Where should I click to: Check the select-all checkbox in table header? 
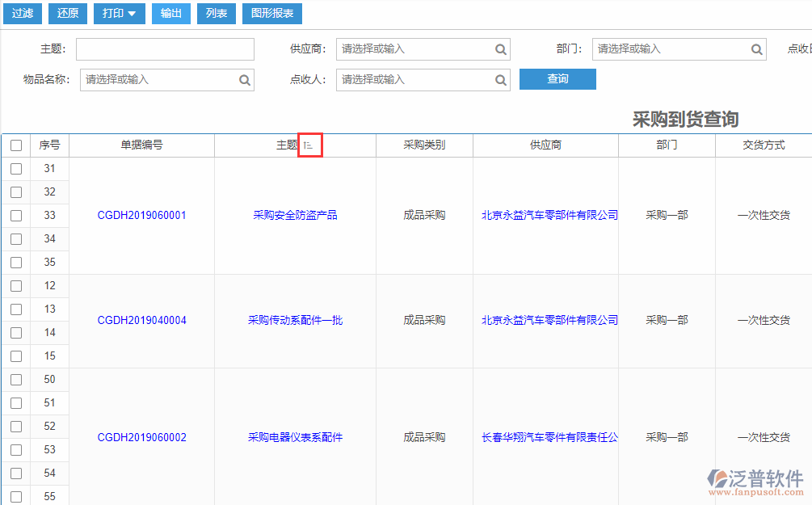tap(16, 145)
